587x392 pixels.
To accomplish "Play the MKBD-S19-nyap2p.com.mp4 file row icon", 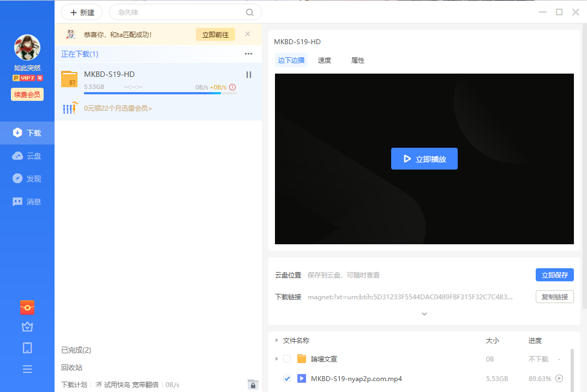I will click(559, 378).
